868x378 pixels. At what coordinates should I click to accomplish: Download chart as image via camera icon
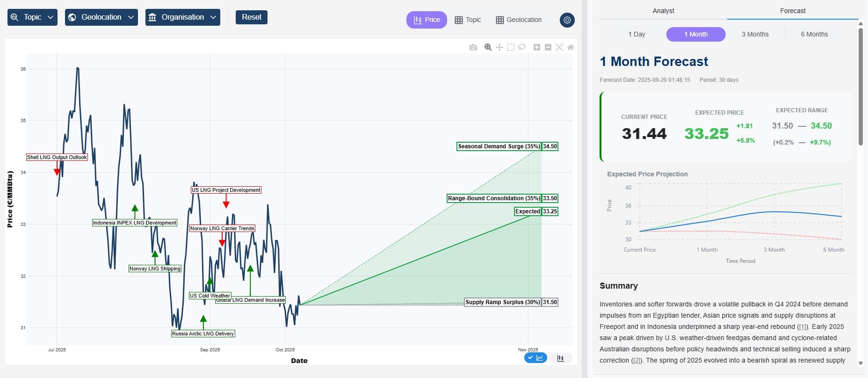point(473,47)
